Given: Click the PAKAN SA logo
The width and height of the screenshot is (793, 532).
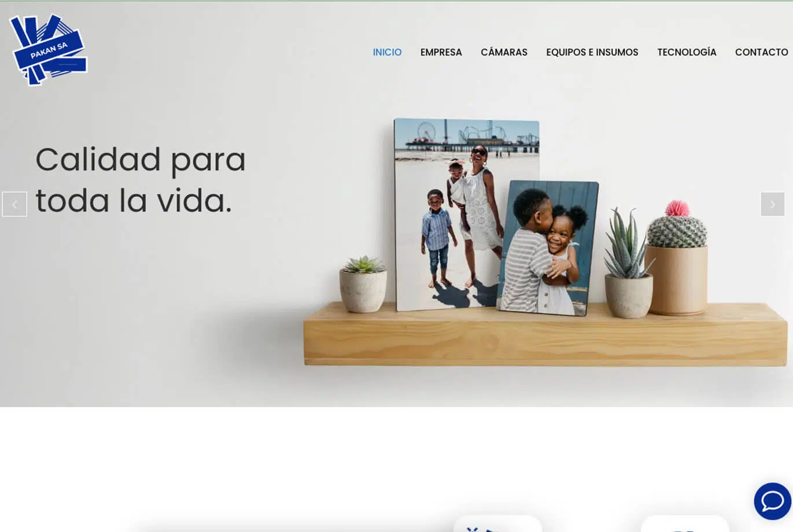Looking at the screenshot, I should coord(49,50).
